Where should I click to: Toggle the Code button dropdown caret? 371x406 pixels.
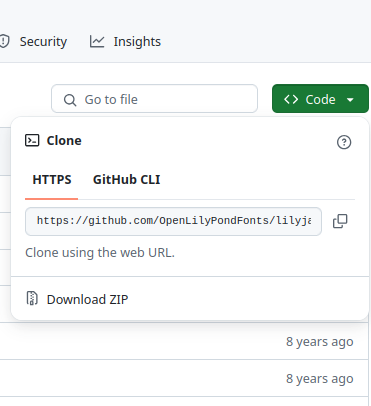(x=350, y=99)
